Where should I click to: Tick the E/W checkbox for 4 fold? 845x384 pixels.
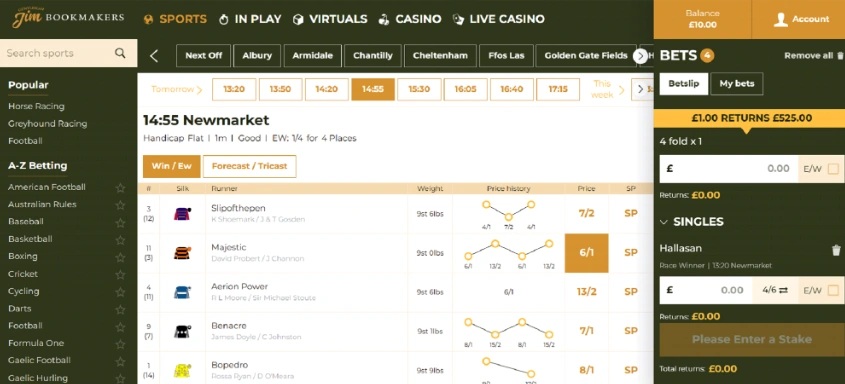(833, 169)
